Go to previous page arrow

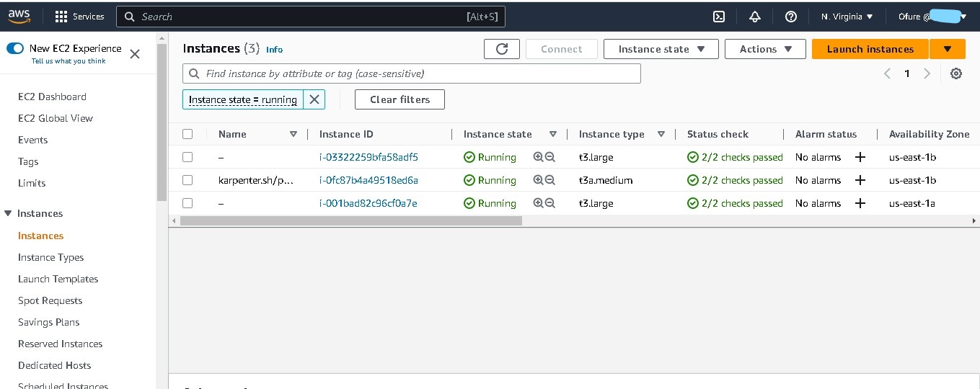(x=887, y=73)
